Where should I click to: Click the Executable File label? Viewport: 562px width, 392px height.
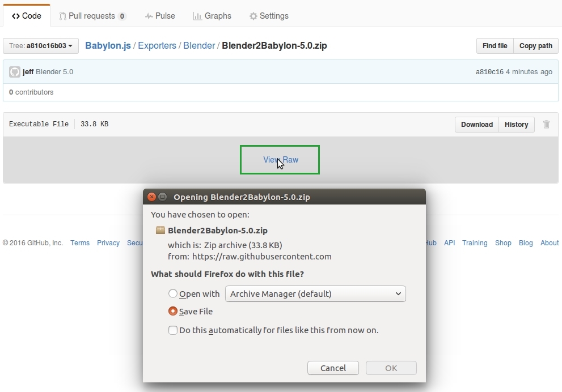point(39,124)
